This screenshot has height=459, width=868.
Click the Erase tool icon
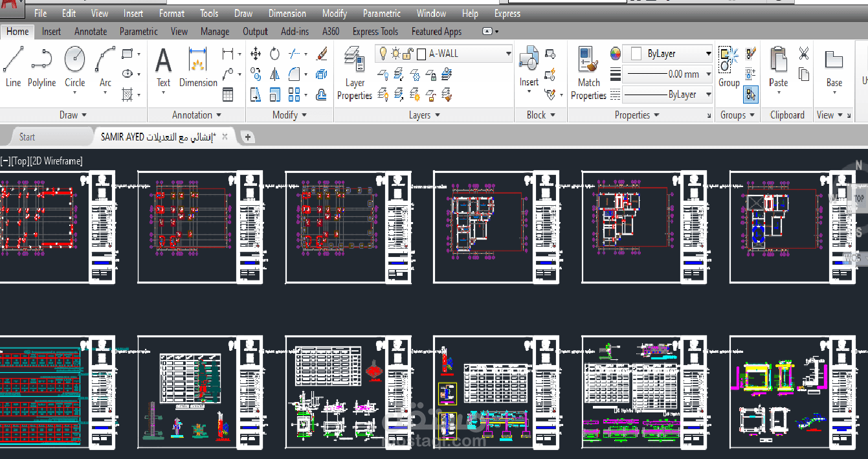click(x=322, y=54)
